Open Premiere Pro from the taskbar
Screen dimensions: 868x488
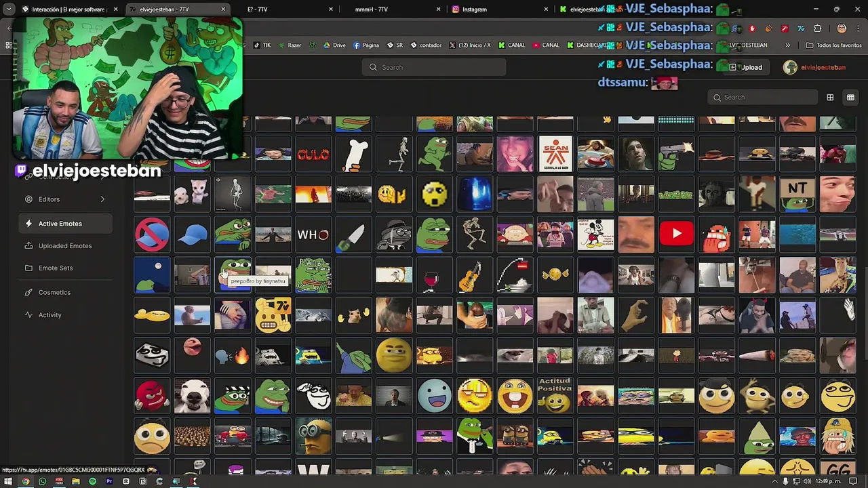click(109, 481)
